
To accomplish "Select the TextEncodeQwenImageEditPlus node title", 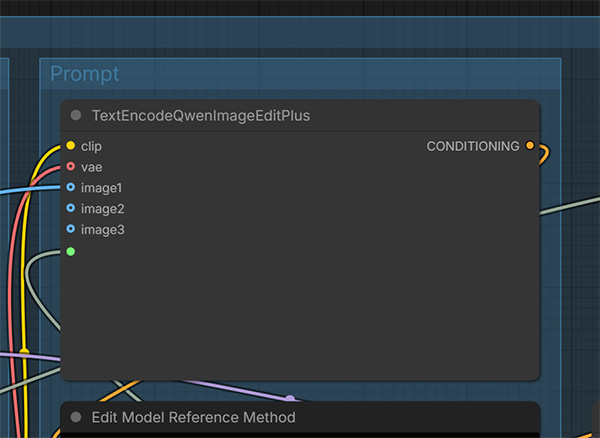I will 201,116.
